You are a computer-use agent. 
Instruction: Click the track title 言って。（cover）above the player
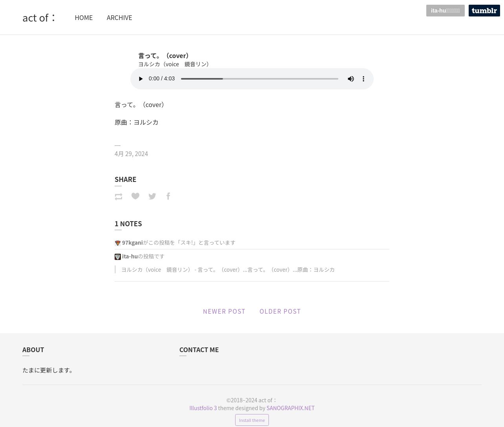coord(165,56)
